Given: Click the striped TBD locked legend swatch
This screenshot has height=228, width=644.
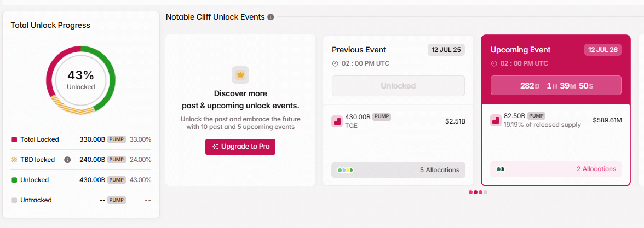Looking at the screenshot, I should [x=14, y=160].
